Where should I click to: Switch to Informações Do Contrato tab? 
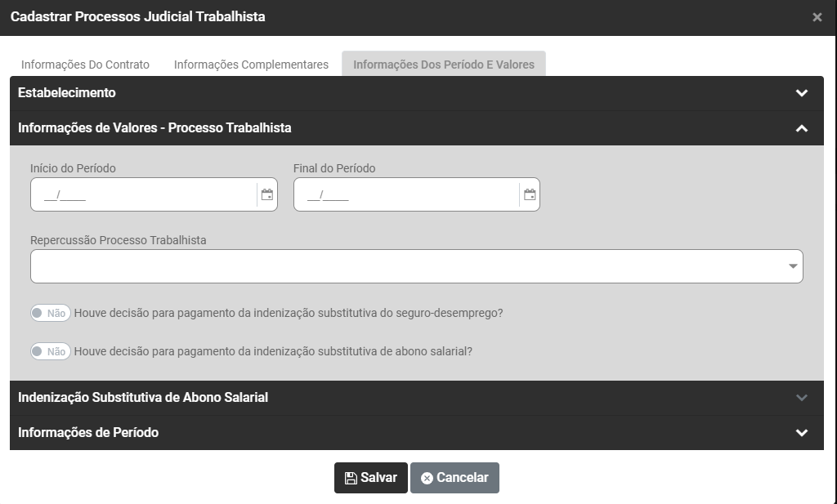85,65
